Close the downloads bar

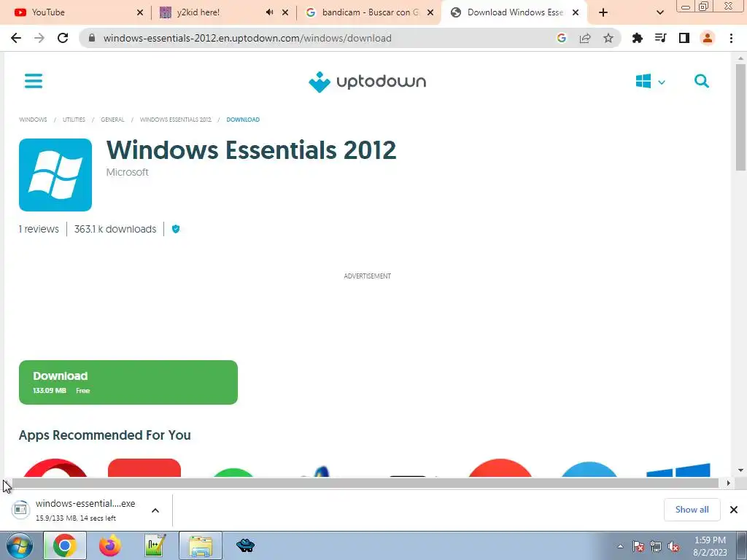734,510
